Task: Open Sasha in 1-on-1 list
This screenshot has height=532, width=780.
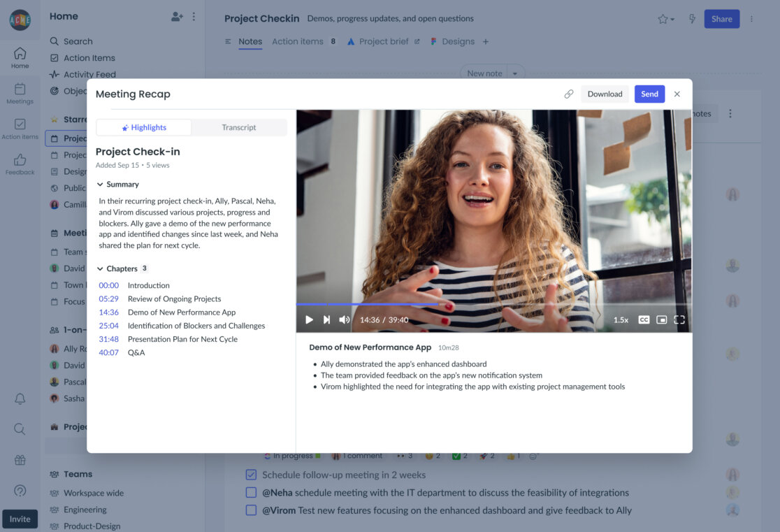Action: click(68, 398)
